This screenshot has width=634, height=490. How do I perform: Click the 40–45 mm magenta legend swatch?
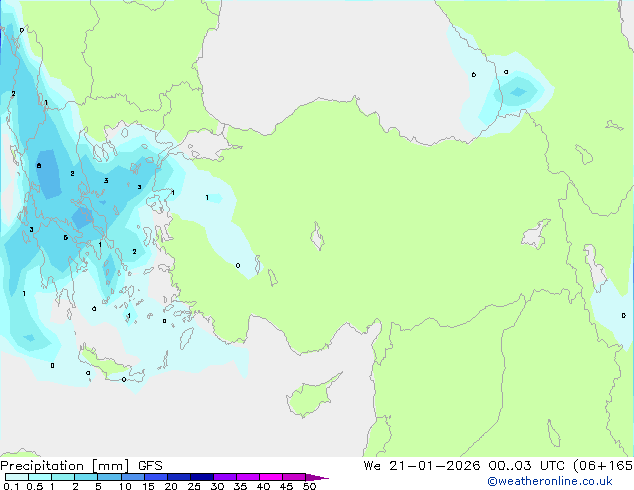click(x=271, y=477)
